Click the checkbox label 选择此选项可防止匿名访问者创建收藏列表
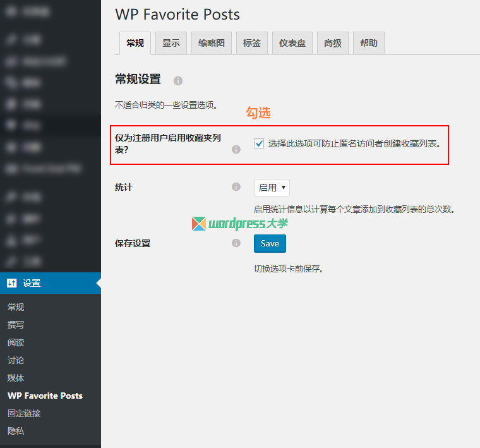 [x=354, y=143]
